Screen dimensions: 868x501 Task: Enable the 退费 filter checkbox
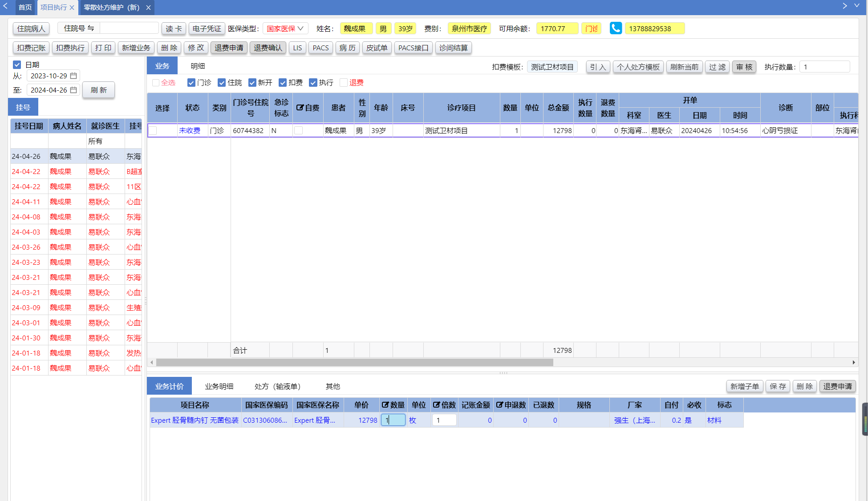344,83
